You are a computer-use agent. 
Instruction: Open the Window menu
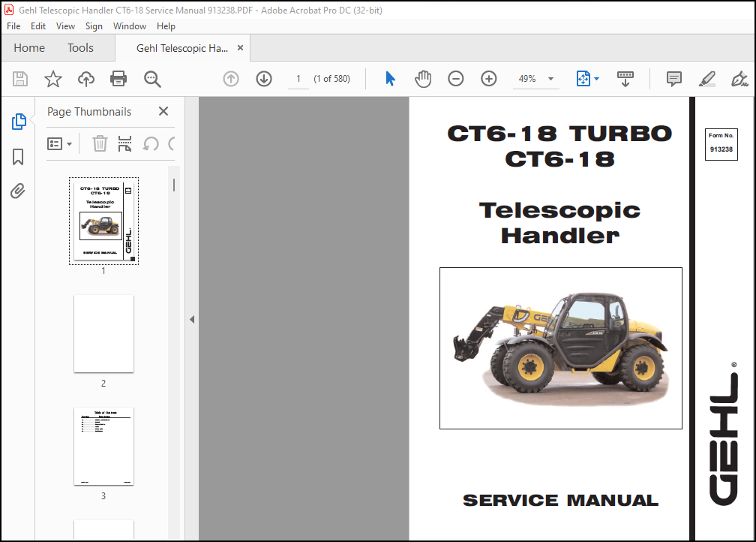pyautogui.click(x=130, y=26)
